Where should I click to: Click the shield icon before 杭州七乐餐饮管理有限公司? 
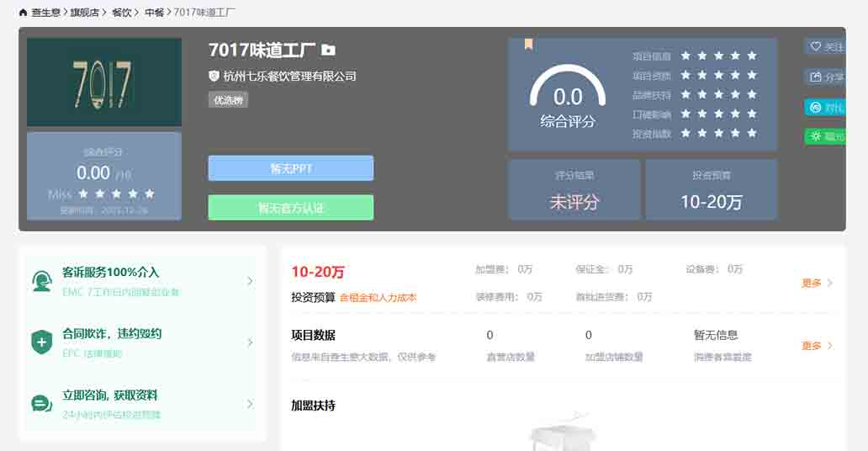coord(214,76)
